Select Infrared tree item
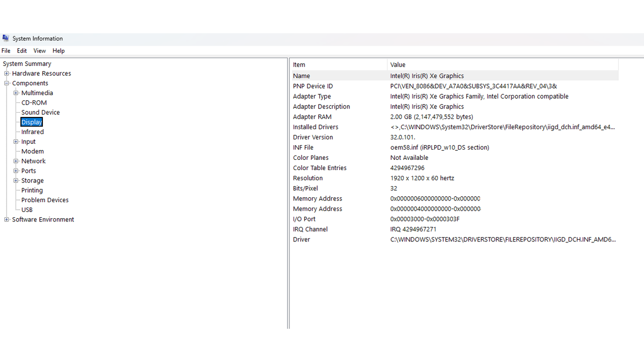The image size is (644, 362). (x=32, y=132)
